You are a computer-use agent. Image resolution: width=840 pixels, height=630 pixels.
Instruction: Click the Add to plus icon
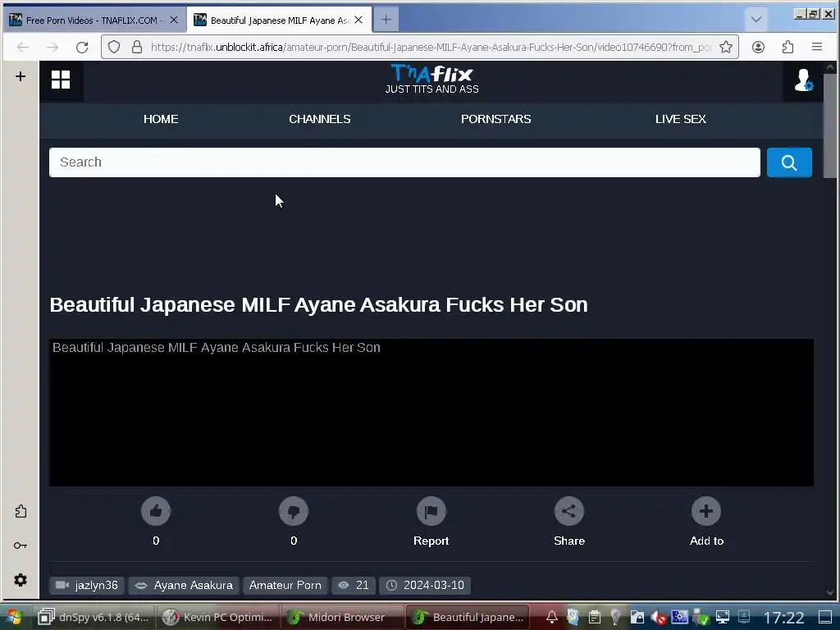coord(706,511)
